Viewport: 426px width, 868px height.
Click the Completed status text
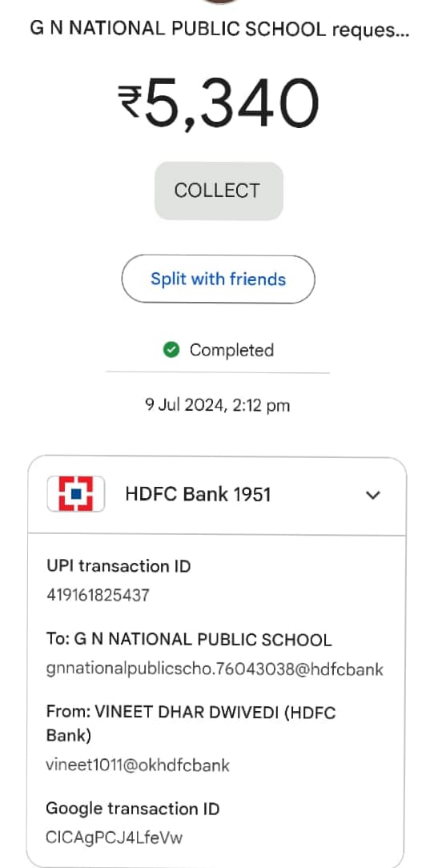click(231, 351)
